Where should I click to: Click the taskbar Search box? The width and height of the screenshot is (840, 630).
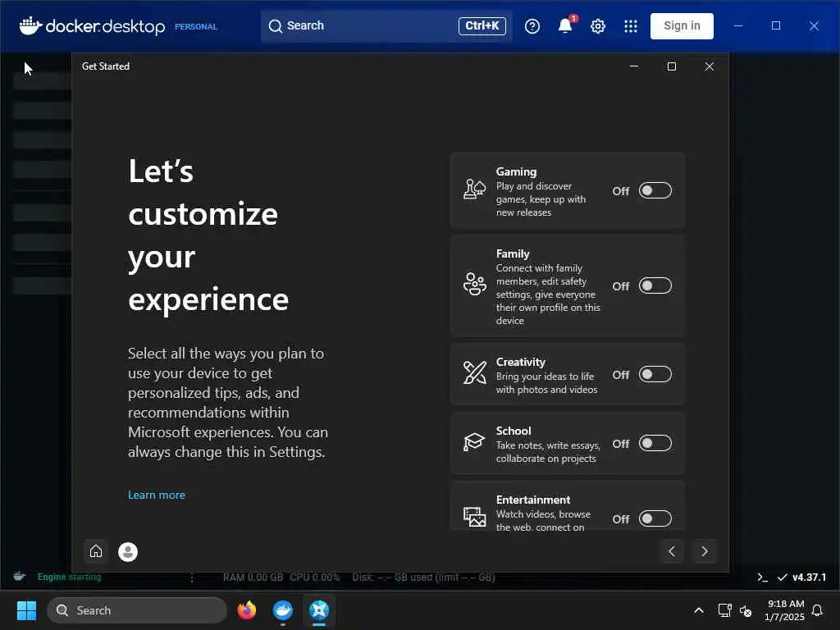tap(137, 610)
